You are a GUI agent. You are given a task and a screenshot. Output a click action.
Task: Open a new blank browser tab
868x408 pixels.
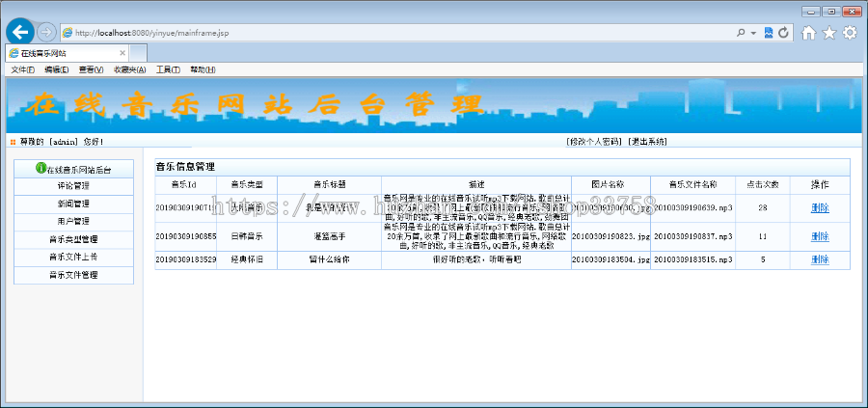click(x=139, y=53)
